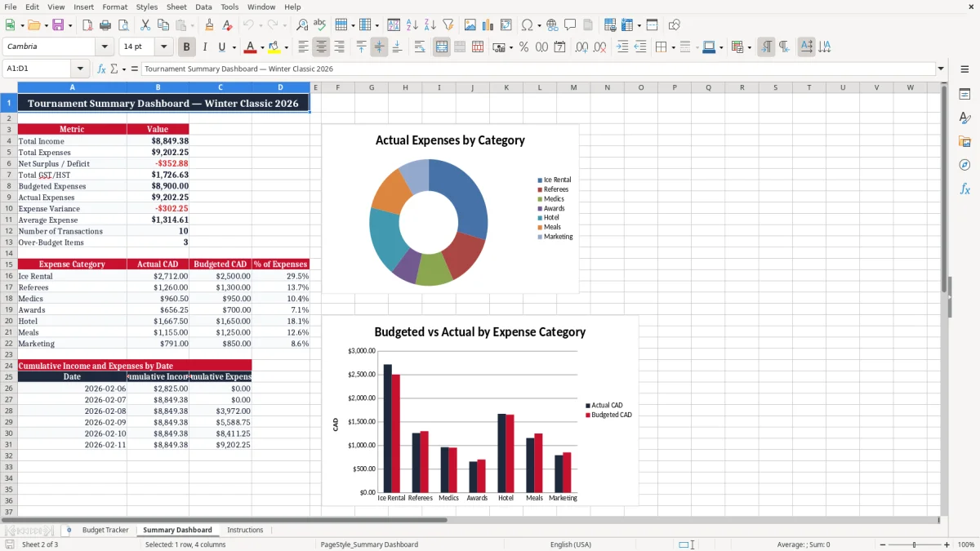Screen dimensions: 980x551
Task: Open the Styles menu
Action: (x=147, y=7)
